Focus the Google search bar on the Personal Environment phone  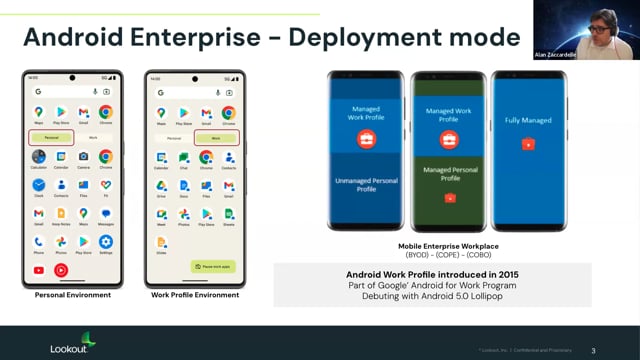point(72,92)
